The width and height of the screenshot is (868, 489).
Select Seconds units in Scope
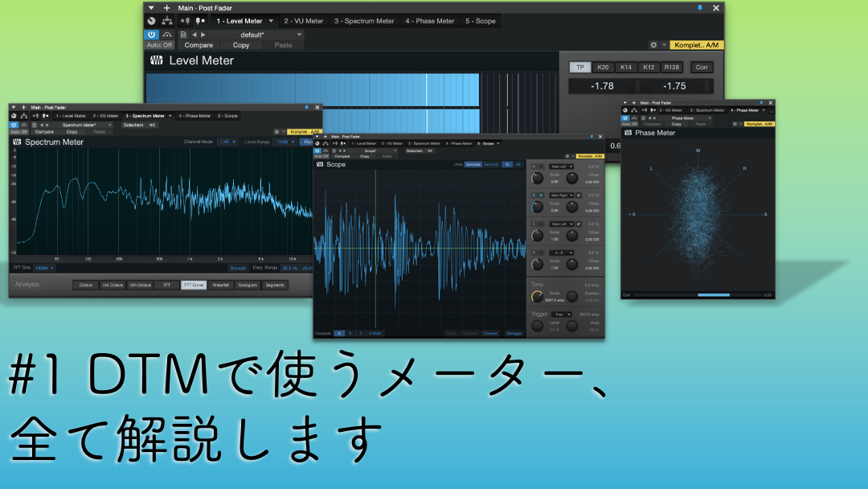pos(491,165)
